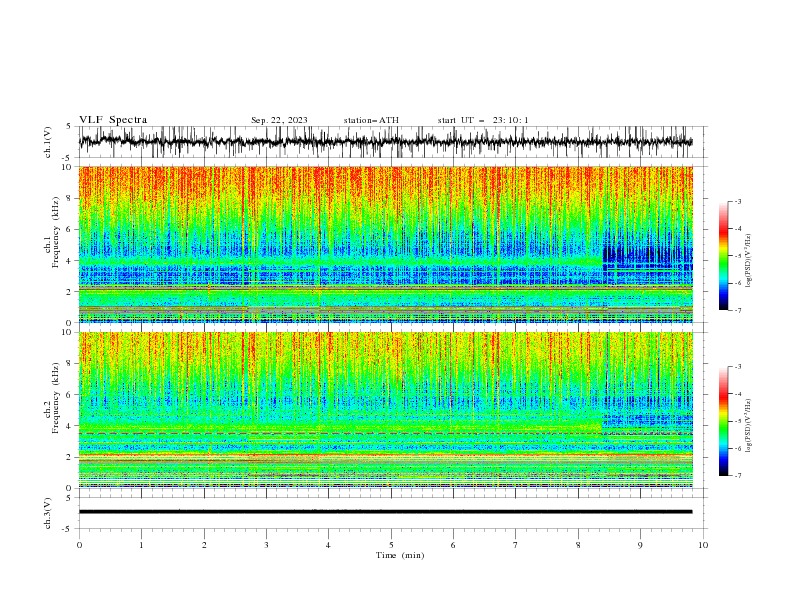Click the time axis tick label "1"
Viewport: 792px width, 612px height.
tap(141, 545)
